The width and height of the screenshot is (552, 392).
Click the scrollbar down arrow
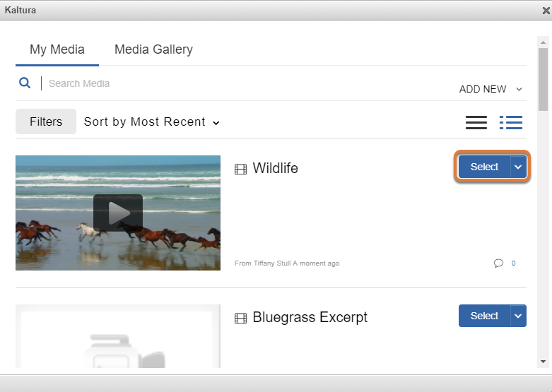[x=544, y=362]
